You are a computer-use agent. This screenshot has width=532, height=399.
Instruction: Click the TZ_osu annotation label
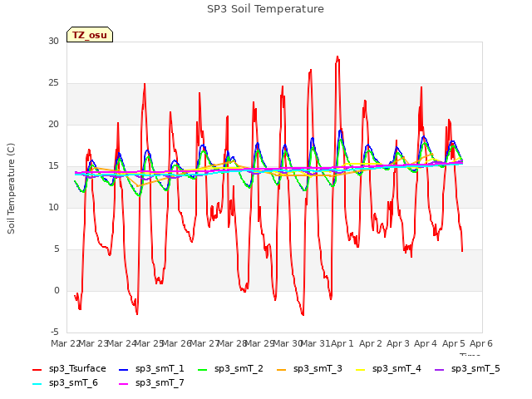coord(90,35)
